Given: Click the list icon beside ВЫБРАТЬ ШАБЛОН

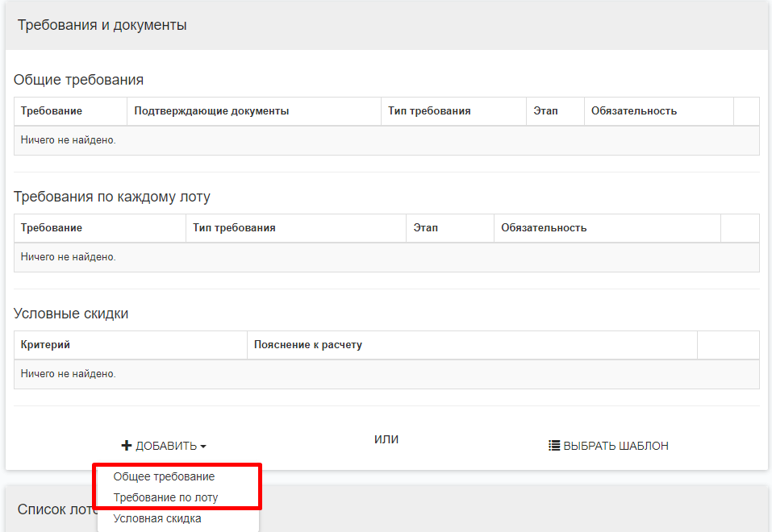Looking at the screenshot, I should pos(554,446).
